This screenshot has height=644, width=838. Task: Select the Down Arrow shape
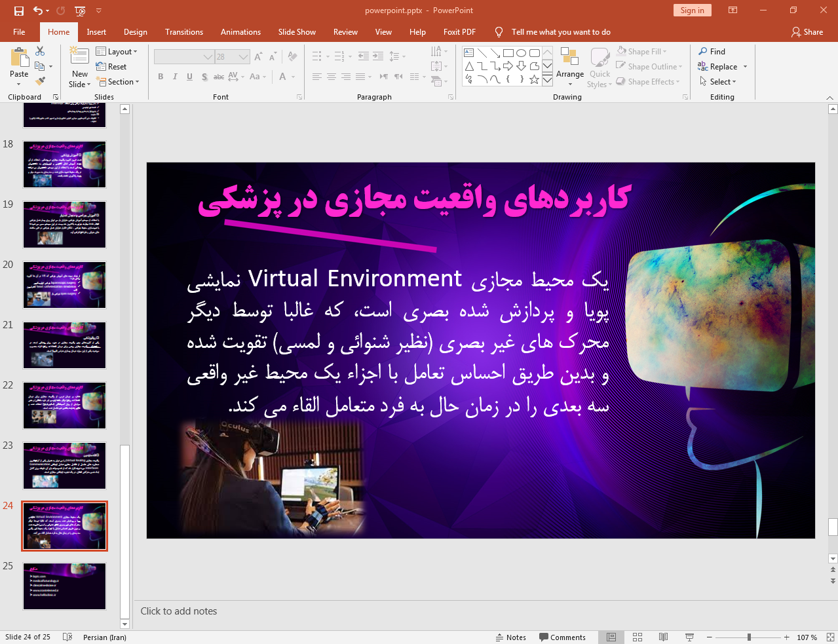[521, 66]
